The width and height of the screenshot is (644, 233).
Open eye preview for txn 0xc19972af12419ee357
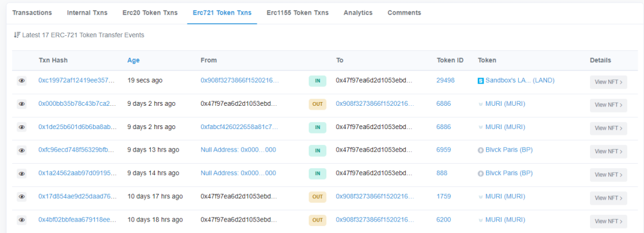point(22,81)
